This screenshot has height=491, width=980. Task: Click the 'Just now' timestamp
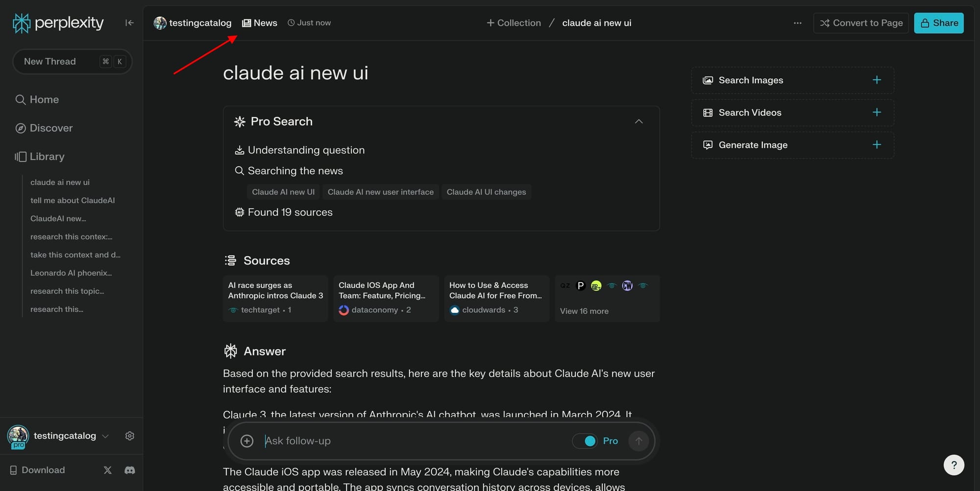[309, 23]
